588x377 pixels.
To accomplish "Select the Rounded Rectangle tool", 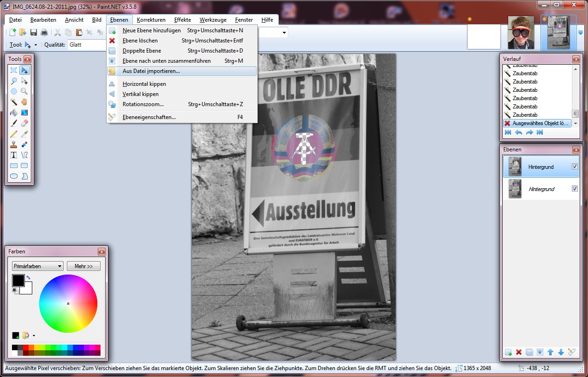I will pos(25,166).
